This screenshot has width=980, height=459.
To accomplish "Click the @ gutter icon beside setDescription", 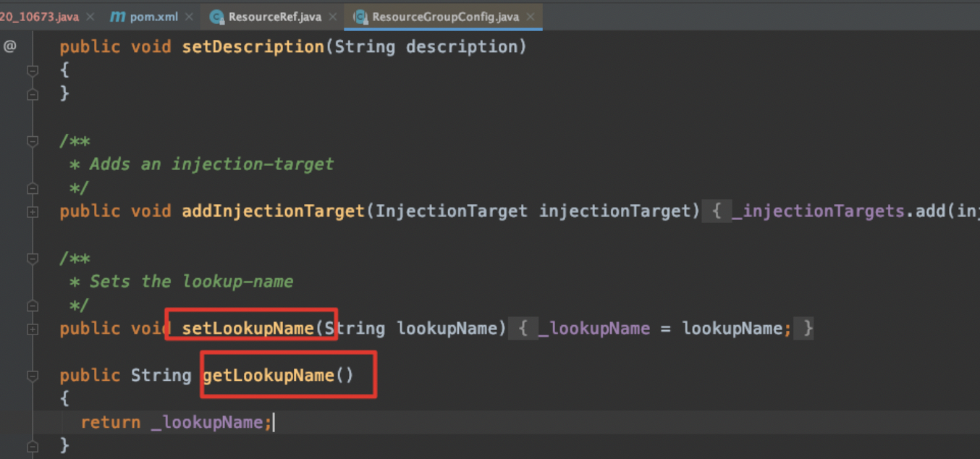I will (x=9, y=47).
